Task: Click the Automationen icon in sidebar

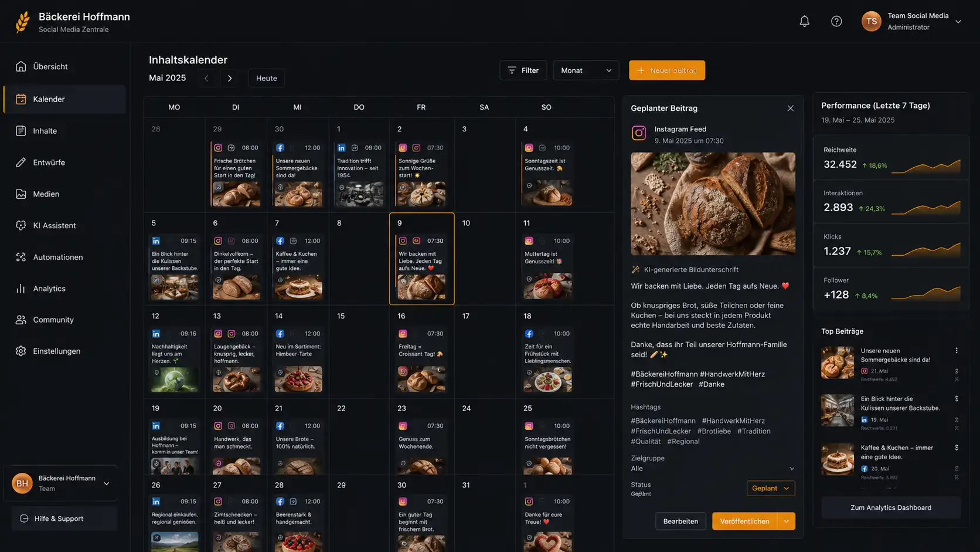Action: pyautogui.click(x=21, y=257)
